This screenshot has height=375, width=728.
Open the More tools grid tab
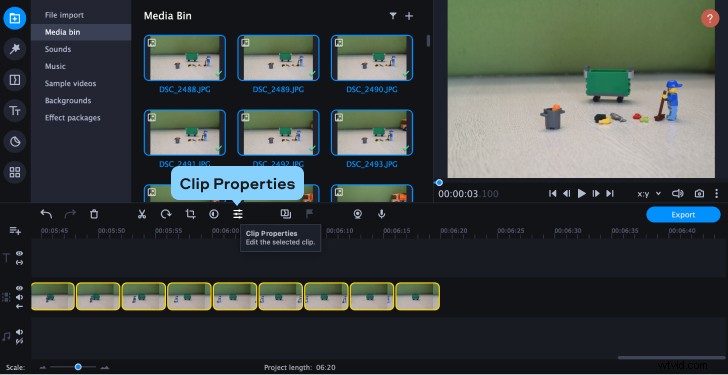click(15, 173)
